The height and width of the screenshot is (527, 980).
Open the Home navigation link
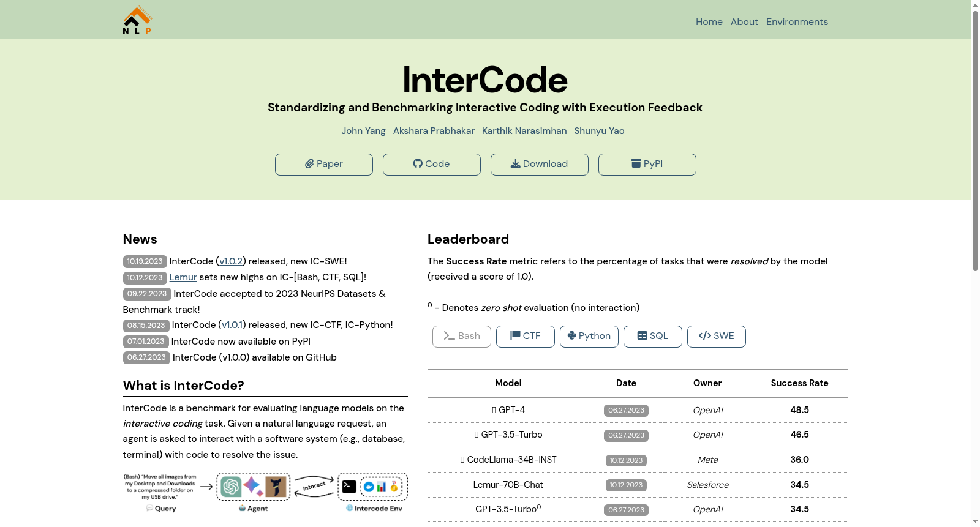click(x=709, y=22)
